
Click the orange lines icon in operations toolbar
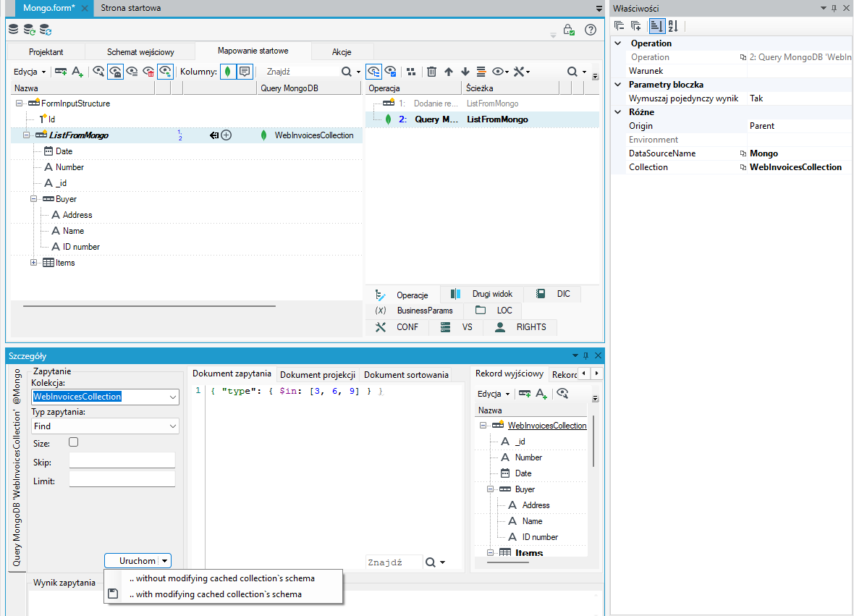tap(481, 72)
